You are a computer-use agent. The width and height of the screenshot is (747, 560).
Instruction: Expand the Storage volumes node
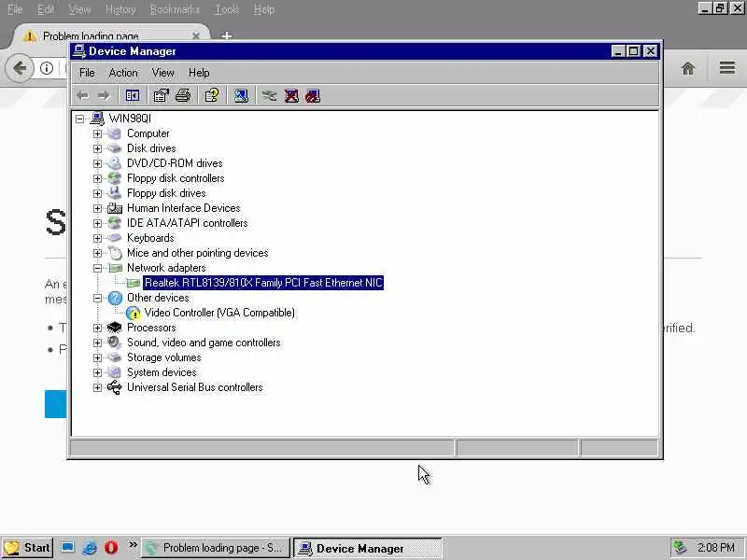point(97,357)
